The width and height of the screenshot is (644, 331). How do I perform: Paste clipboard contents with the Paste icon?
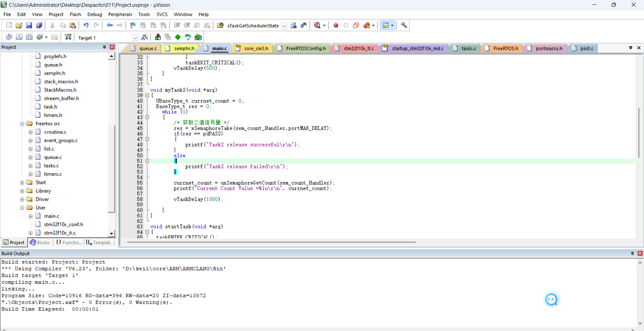pos(73,25)
